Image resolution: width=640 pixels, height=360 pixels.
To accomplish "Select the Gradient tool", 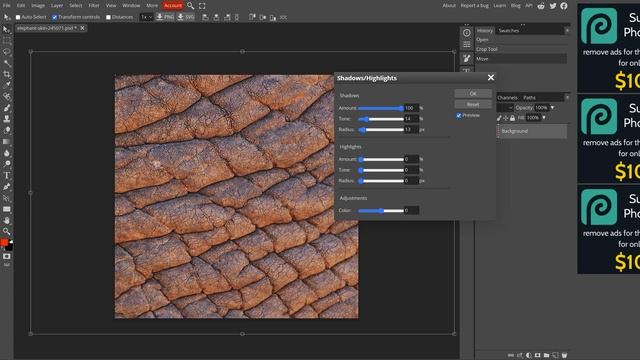I will (x=7, y=142).
